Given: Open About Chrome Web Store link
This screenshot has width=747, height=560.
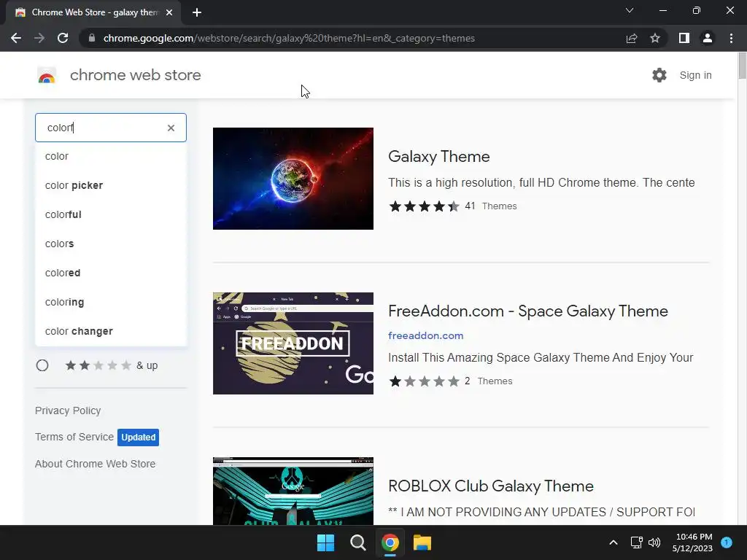Looking at the screenshot, I should [x=95, y=464].
